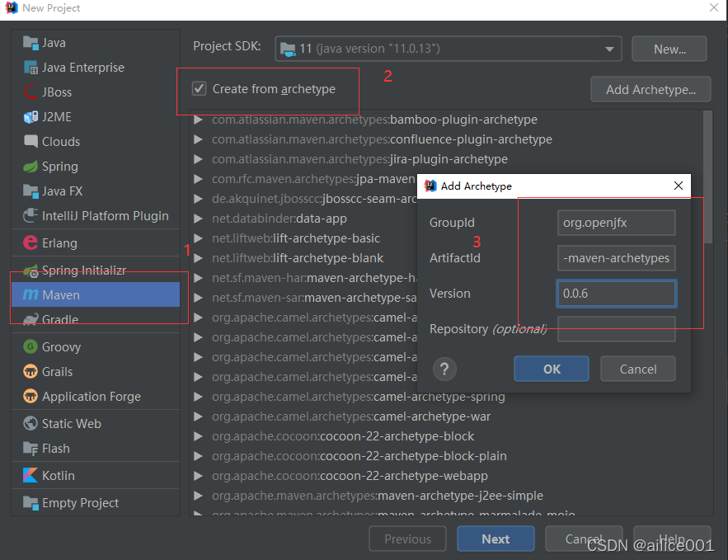This screenshot has height=560, width=728.
Task: Select the Spring Initializr icon
Action: (x=31, y=271)
